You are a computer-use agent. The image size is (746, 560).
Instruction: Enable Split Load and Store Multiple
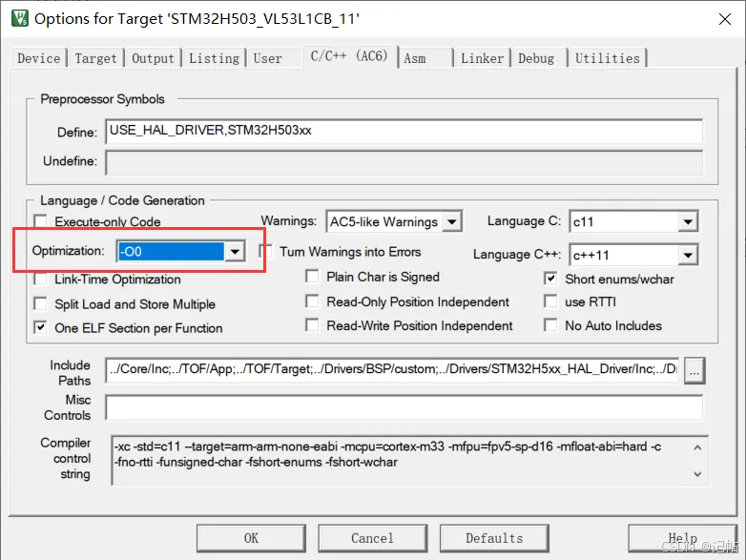tap(41, 303)
